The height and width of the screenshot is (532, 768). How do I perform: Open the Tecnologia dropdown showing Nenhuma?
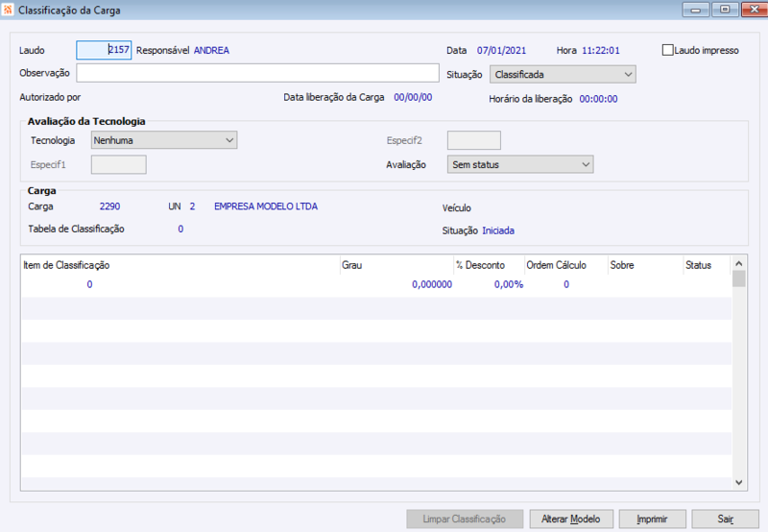[x=164, y=140]
